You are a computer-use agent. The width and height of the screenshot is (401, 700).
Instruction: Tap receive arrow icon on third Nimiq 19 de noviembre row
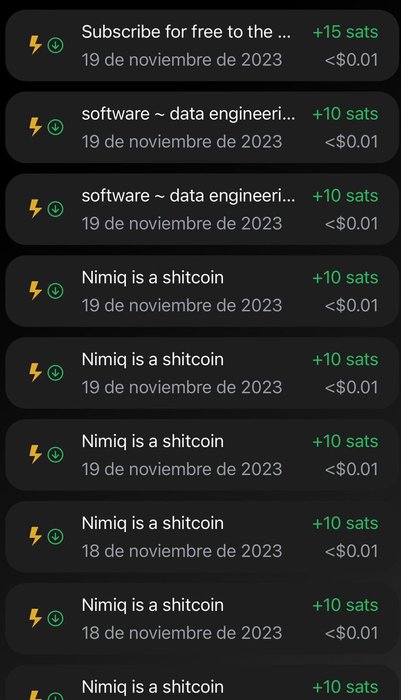(x=55, y=454)
